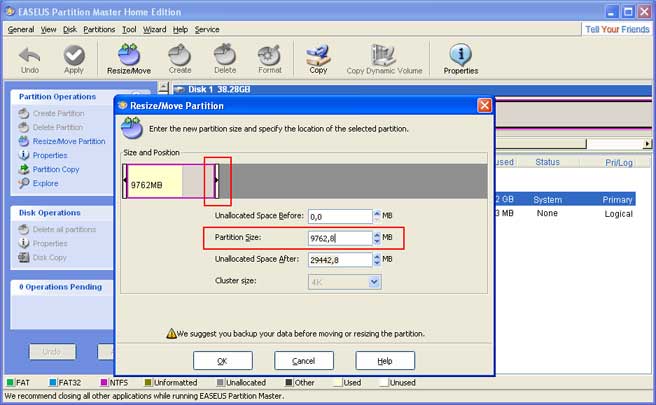Image resolution: width=656 pixels, height=405 pixels.
Task: Select the None Logical partition row
Action: (565, 213)
